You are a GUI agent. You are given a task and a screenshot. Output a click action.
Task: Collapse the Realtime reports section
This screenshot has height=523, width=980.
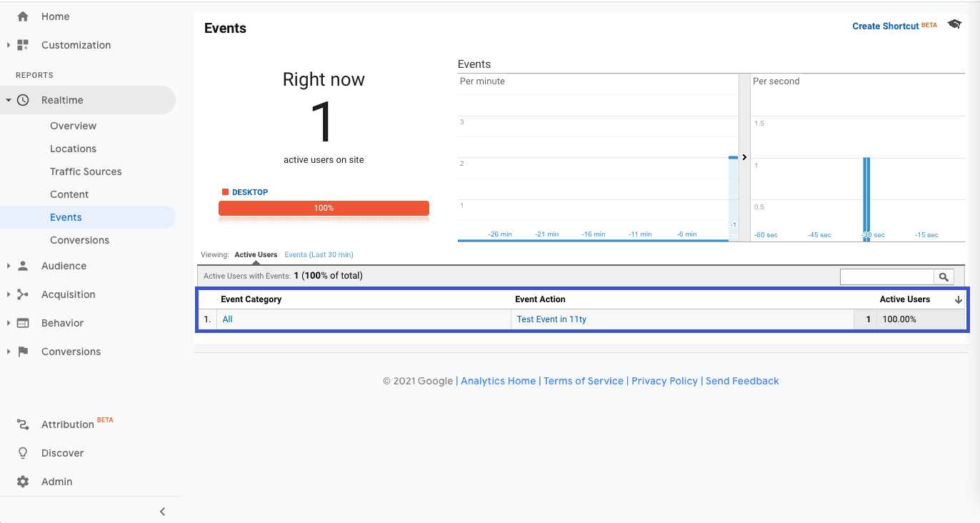click(x=9, y=100)
